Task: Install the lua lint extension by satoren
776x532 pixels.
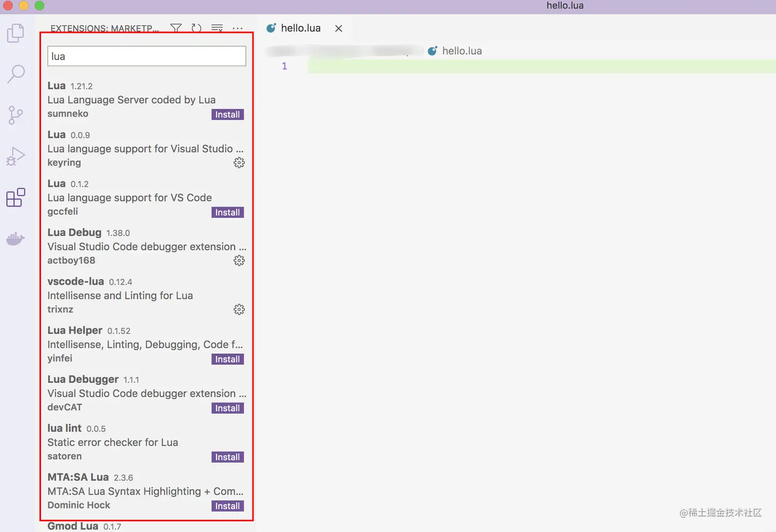Action: (227, 457)
